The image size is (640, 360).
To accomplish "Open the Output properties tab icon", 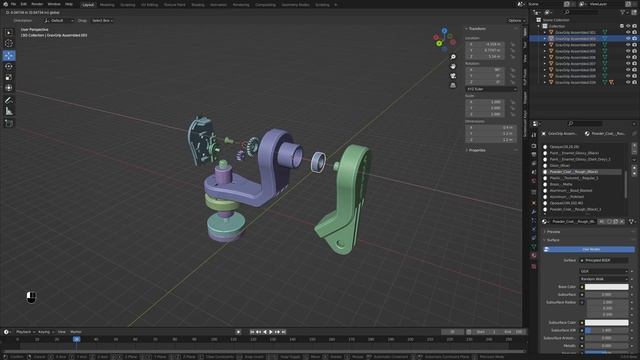I will coord(534,154).
